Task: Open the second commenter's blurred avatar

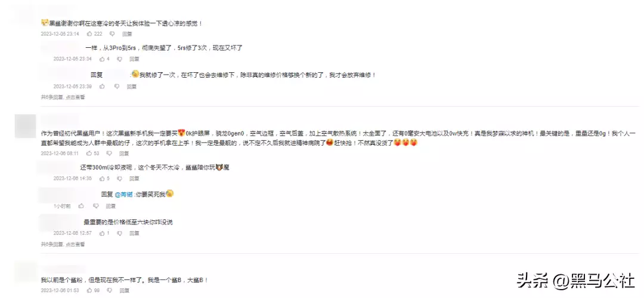Action: coord(25,125)
